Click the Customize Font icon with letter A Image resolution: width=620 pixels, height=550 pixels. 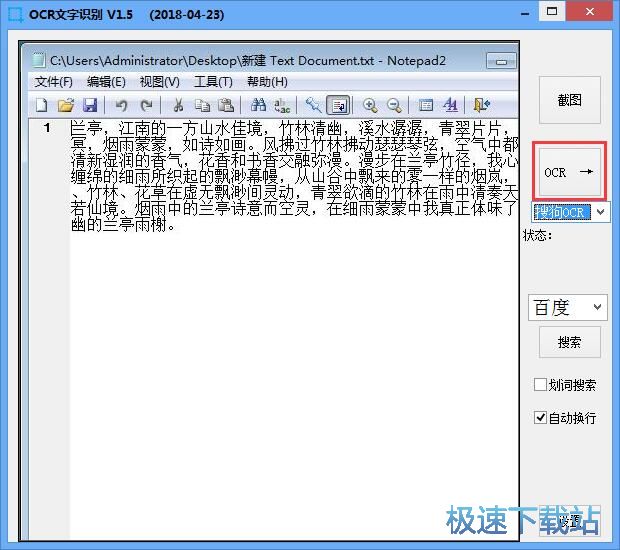tap(450, 105)
